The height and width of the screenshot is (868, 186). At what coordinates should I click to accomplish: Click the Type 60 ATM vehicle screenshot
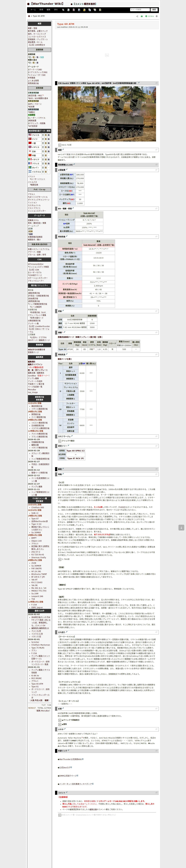(x=107, y=114)
